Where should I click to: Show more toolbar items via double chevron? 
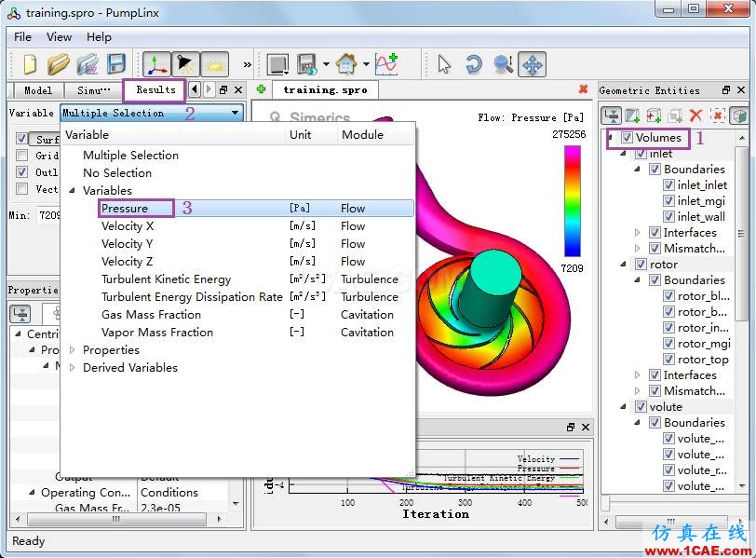[248, 64]
